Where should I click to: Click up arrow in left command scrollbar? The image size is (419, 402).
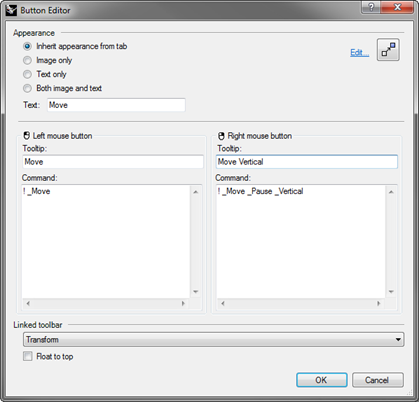[196, 192]
